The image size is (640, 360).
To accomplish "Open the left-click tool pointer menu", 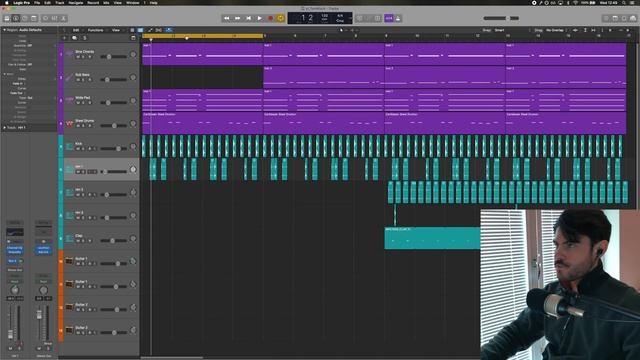I will (342, 30).
